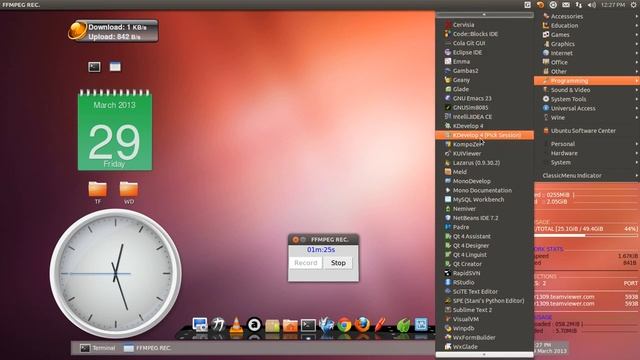Launch RStudio from the menu

point(484,282)
